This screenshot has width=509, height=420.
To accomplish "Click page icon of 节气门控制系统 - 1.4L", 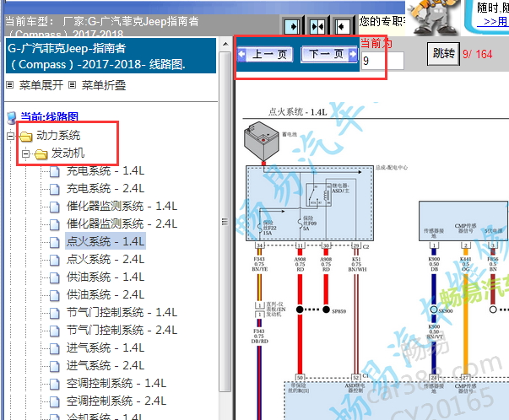I will pyautogui.click(x=55, y=313).
